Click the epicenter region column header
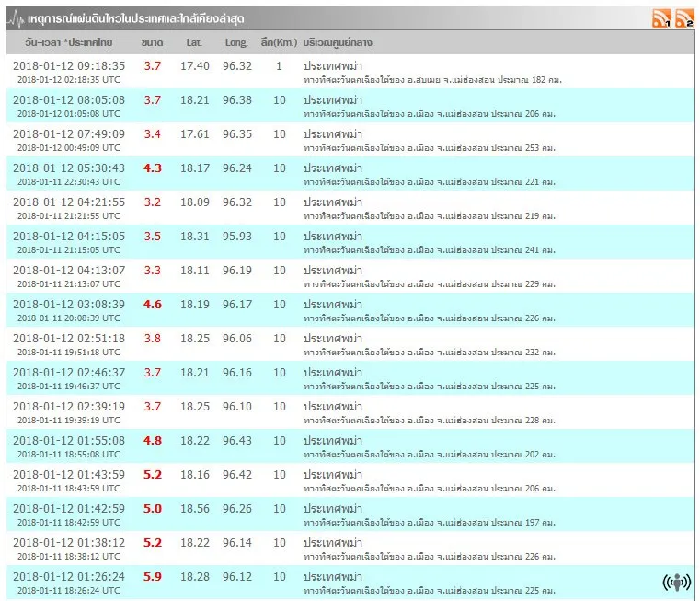Screen dimensions: 700x601 (x=338, y=43)
